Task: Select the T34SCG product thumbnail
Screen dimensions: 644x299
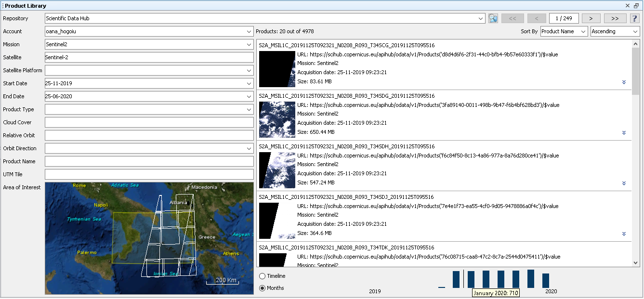Action: coord(277,69)
